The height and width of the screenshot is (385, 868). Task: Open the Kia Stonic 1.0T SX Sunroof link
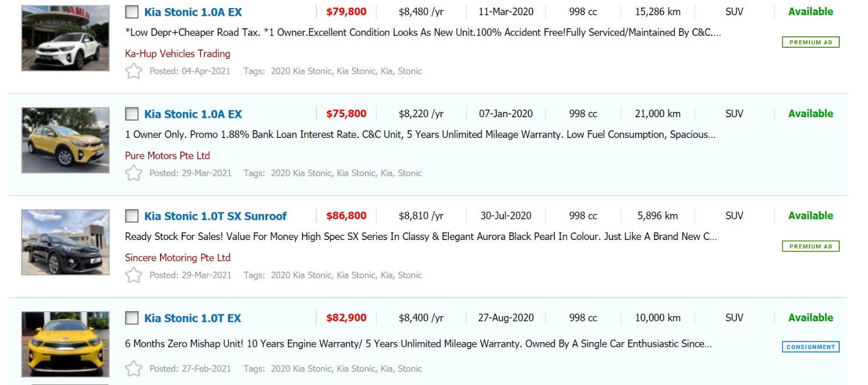(215, 216)
